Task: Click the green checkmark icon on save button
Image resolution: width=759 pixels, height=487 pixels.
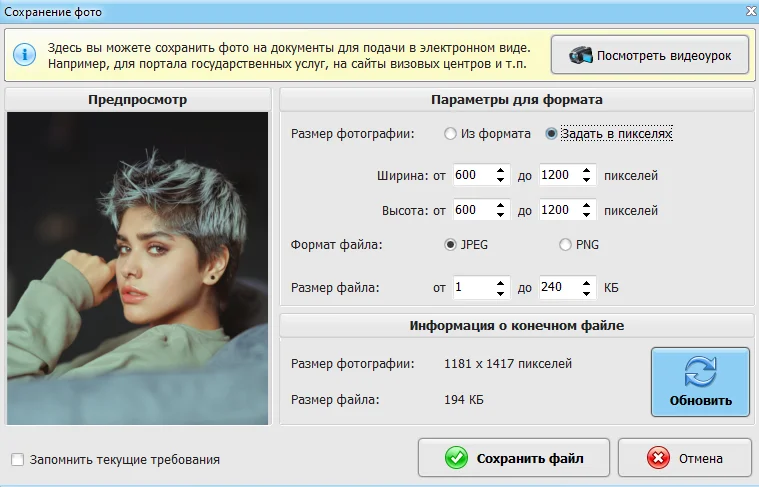Action: (x=456, y=458)
